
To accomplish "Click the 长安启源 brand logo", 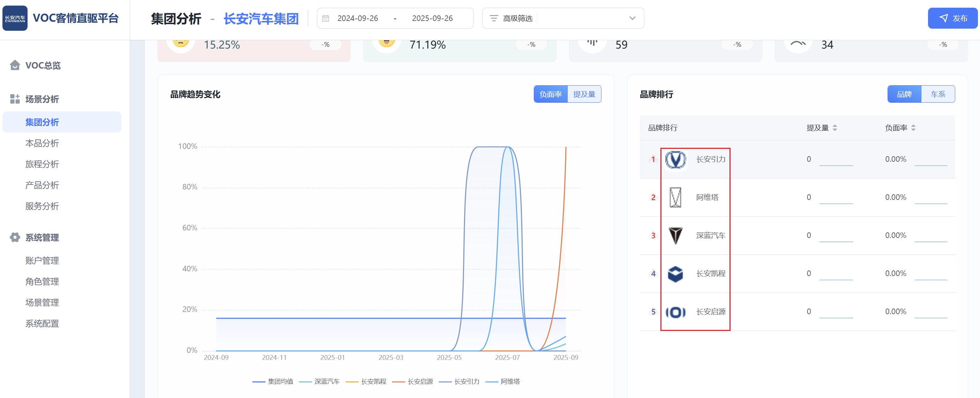I will [x=675, y=312].
